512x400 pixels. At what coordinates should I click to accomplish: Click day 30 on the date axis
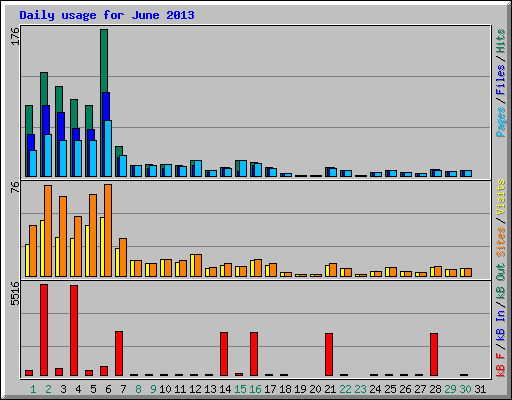click(465, 389)
